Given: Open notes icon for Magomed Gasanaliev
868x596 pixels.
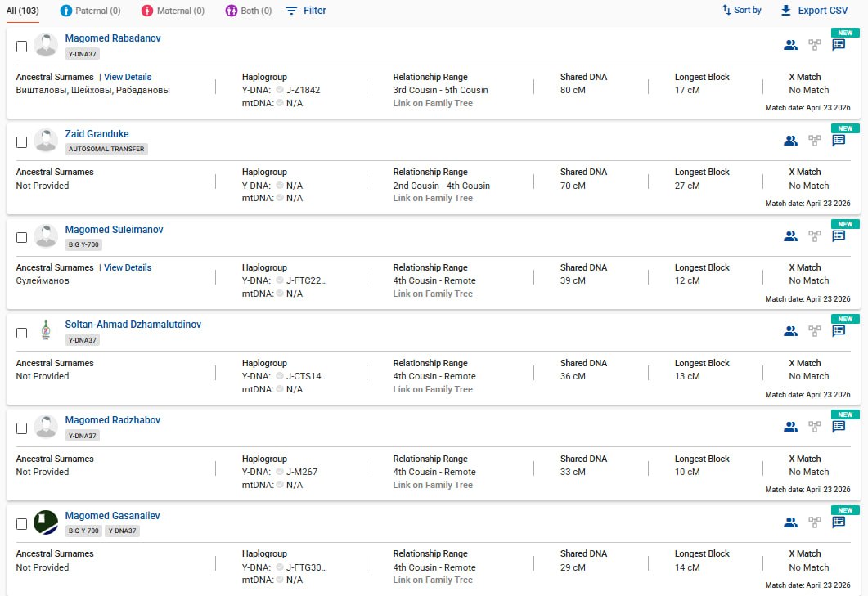Looking at the screenshot, I should [839, 522].
